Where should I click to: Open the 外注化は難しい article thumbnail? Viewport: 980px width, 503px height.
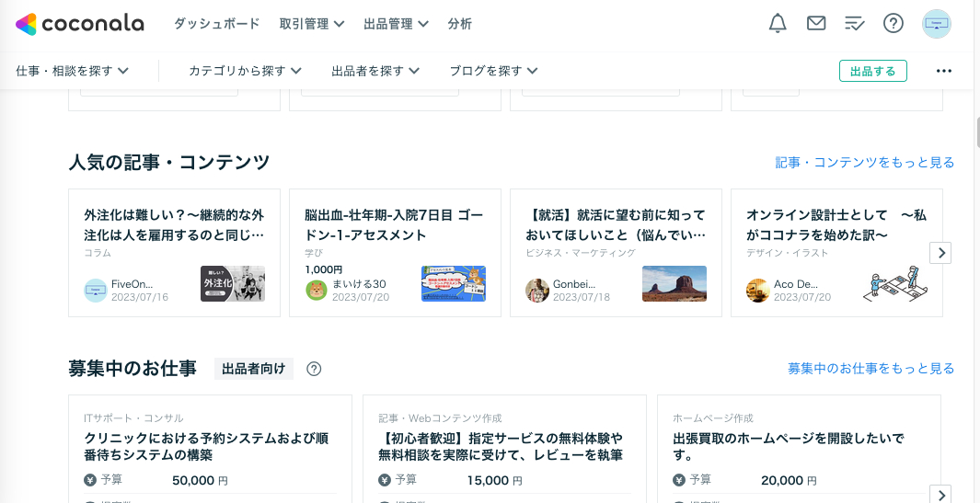click(233, 284)
